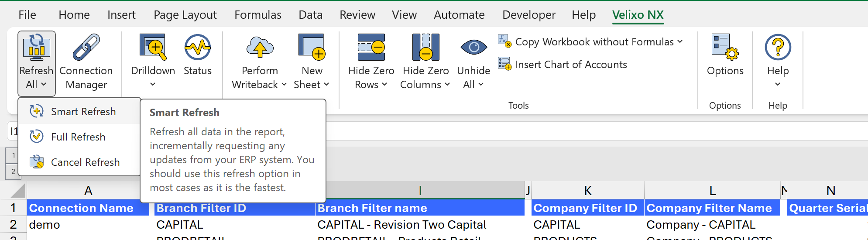Select column A header

[x=88, y=190]
